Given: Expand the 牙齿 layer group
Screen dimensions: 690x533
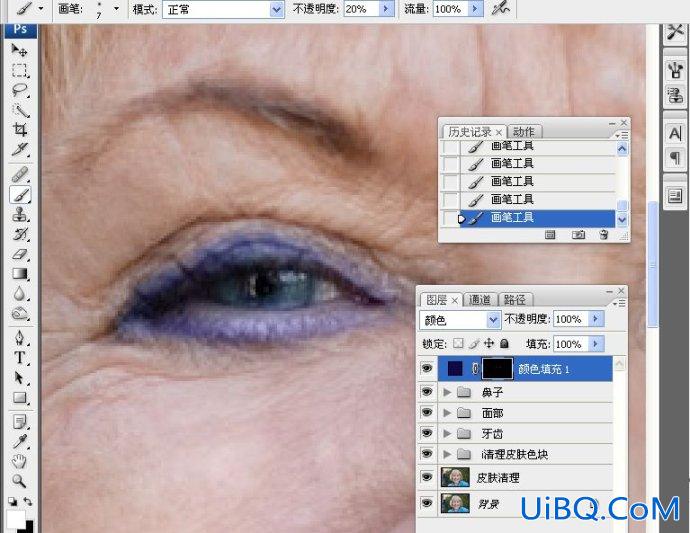Looking at the screenshot, I should [x=447, y=434].
